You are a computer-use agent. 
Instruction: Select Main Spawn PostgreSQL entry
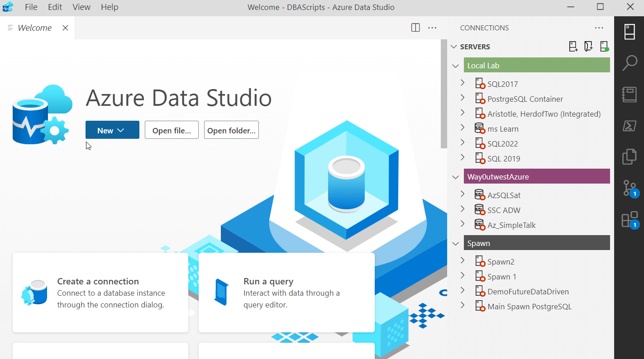click(530, 307)
